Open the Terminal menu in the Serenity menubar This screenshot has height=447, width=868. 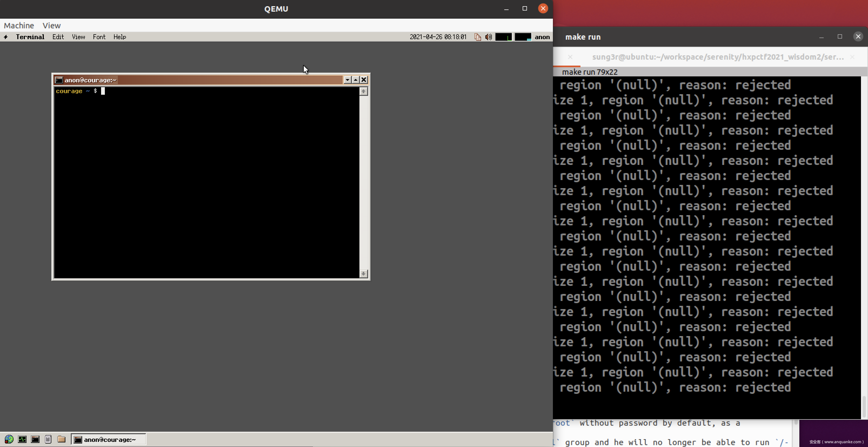coord(30,37)
